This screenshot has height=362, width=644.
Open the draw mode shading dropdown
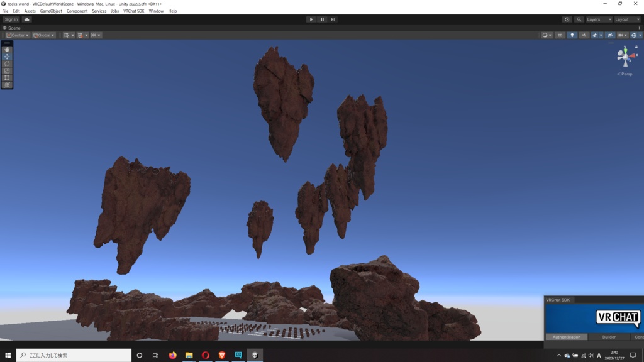tap(547, 35)
